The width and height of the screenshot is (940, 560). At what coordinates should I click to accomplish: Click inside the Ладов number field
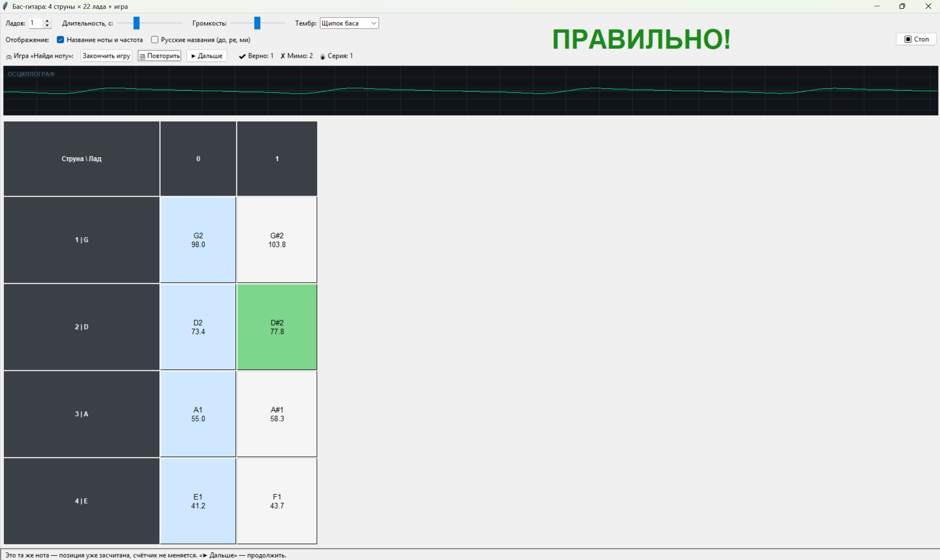coord(36,23)
